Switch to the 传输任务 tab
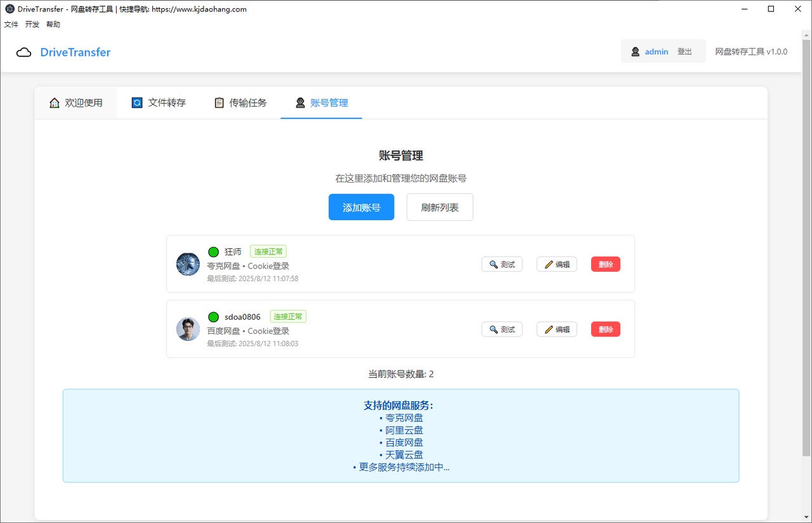The image size is (812, 523). click(240, 103)
